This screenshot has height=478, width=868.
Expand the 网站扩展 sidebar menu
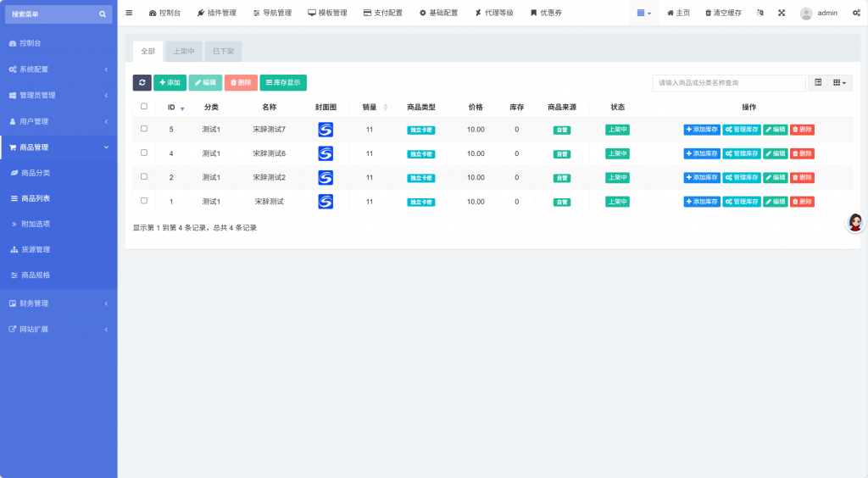click(x=58, y=329)
